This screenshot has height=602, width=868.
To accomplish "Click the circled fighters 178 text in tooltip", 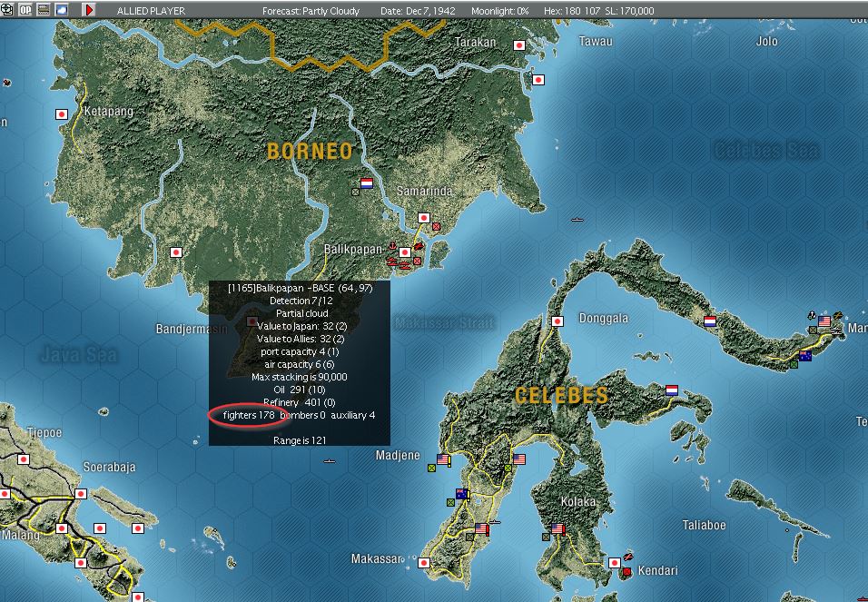I will pos(249,415).
